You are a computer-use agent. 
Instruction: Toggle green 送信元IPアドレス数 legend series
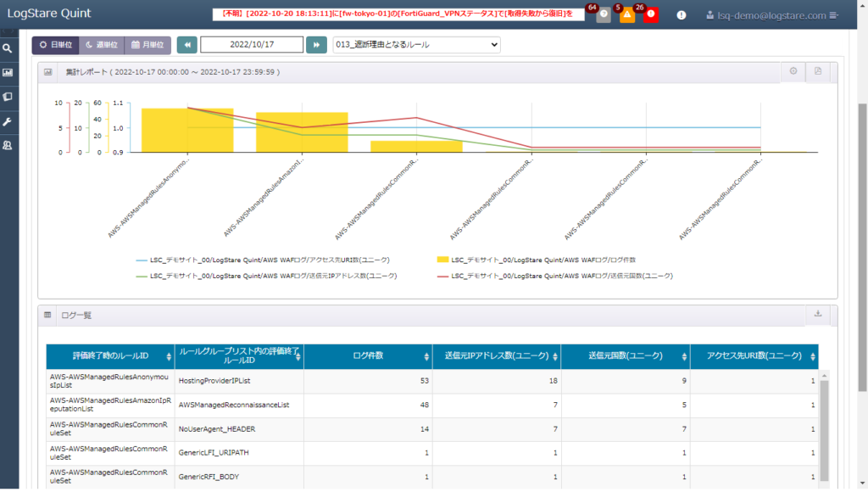point(266,276)
